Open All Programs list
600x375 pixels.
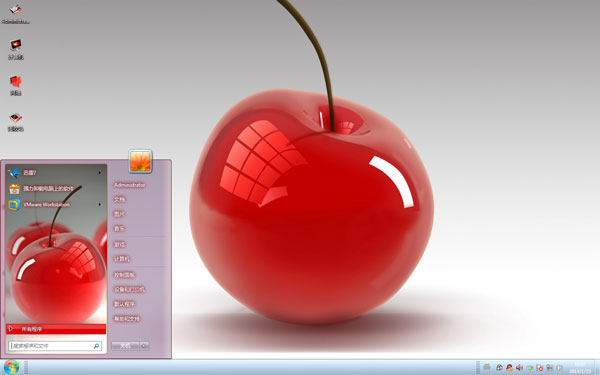[56, 329]
